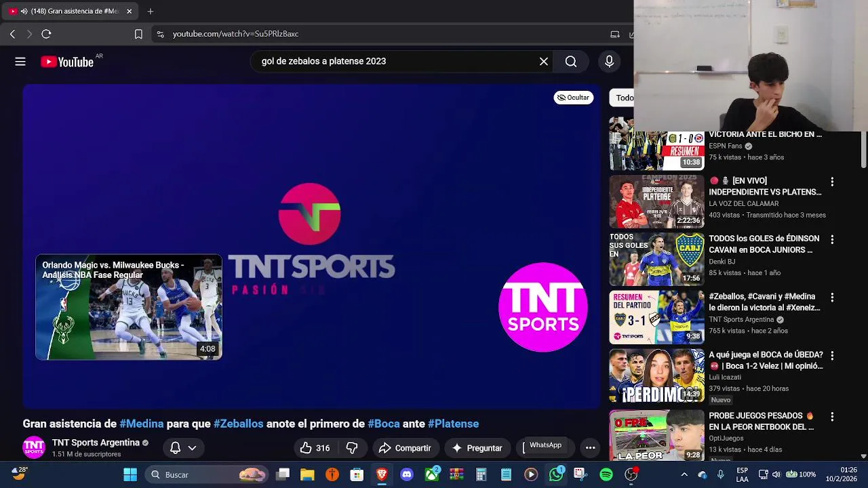868x488 pixels.
Task: Open Cavani goals 17:56 thumbnail
Action: pos(656,260)
